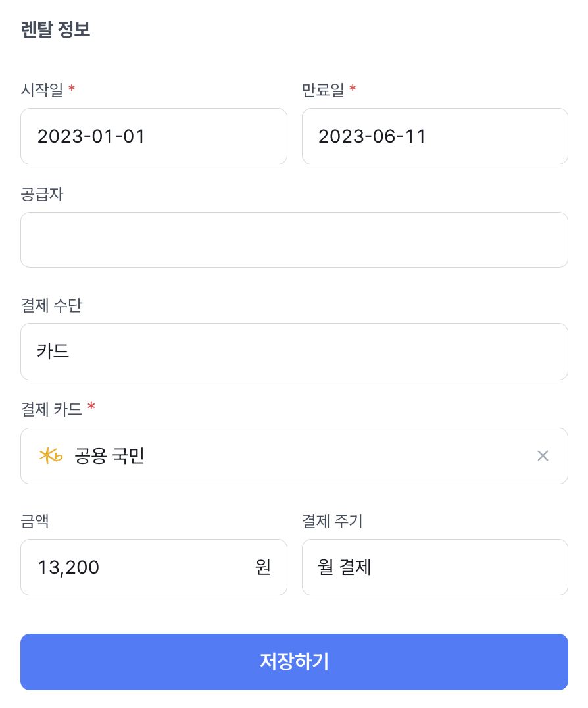
Task: Click the 시작일 field label
Action: pyautogui.click(x=42, y=89)
